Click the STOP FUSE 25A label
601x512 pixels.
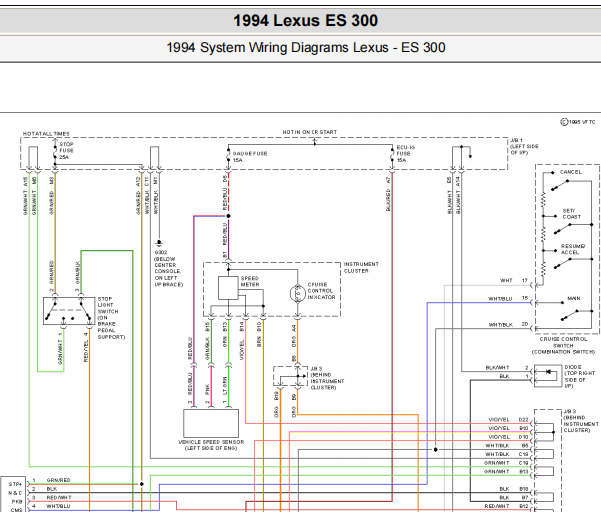pyautogui.click(x=66, y=151)
